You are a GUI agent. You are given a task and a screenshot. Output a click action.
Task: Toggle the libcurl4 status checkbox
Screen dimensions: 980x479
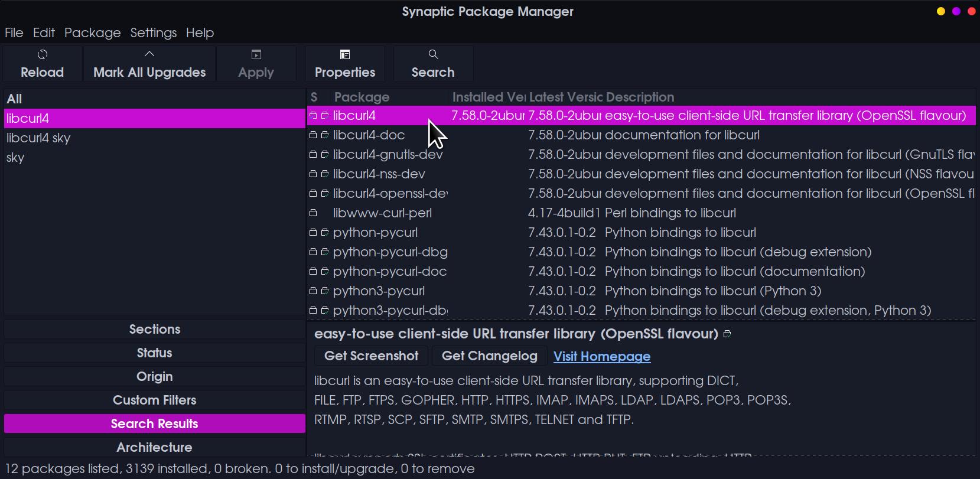coord(313,116)
